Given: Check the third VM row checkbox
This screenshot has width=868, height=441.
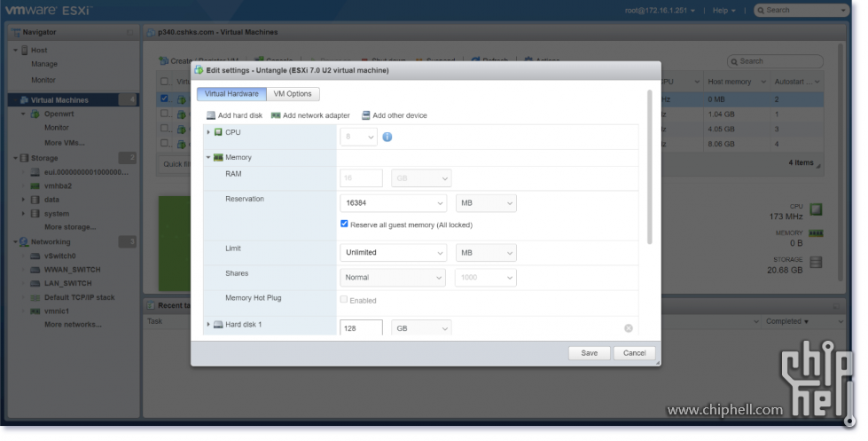Looking at the screenshot, I should [x=164, y=129].
